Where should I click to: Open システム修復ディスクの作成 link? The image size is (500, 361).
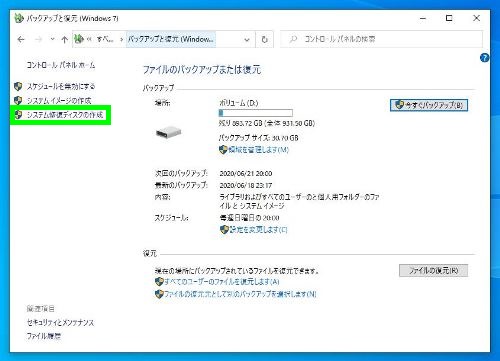tap(65, 115)
